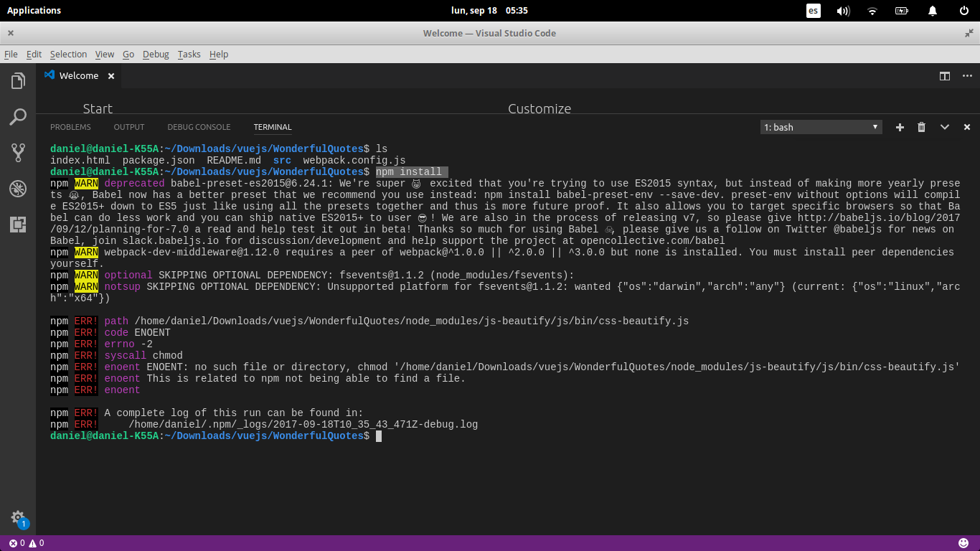Open the volume control in system tray
This screenshot has height=551, width=980.
843,11
